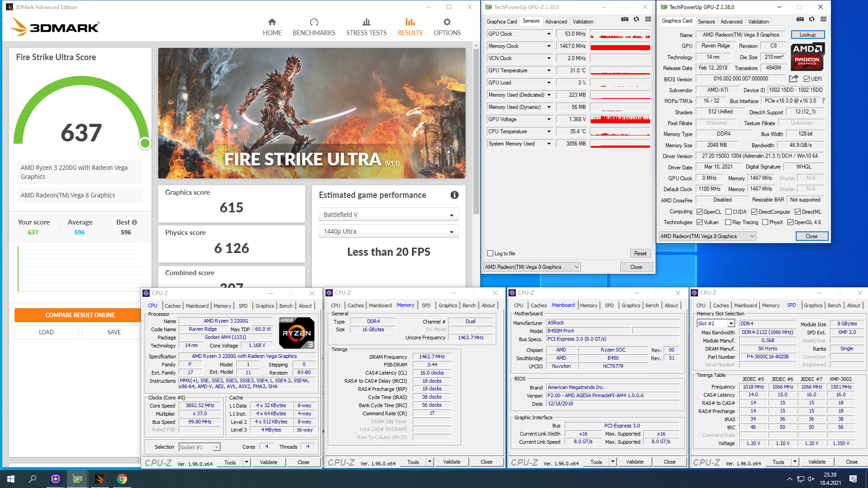Switch to Validation tab in GPU-Z Graphics Card window
868x488 pixels.
pyautogui.click(x=758, y=22)
